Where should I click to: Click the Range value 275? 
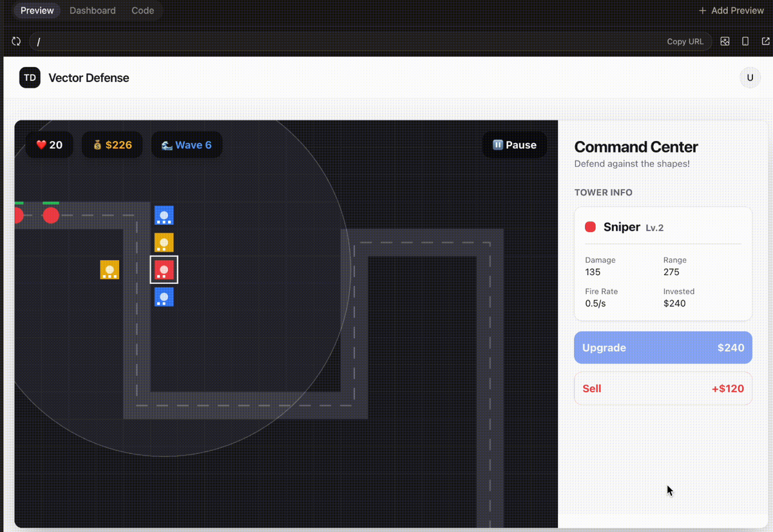click(672, 272)
